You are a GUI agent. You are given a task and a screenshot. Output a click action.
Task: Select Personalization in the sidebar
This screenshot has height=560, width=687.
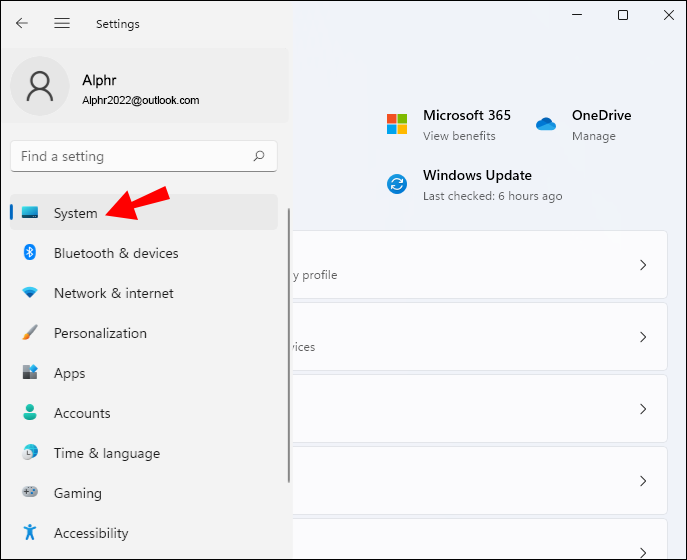100,333
